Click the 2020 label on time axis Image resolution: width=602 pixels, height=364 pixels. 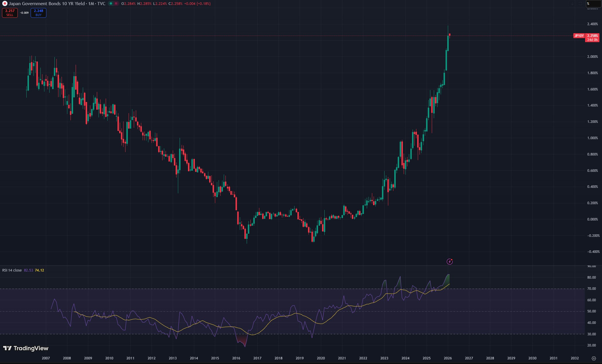click(x=321, y=358)
